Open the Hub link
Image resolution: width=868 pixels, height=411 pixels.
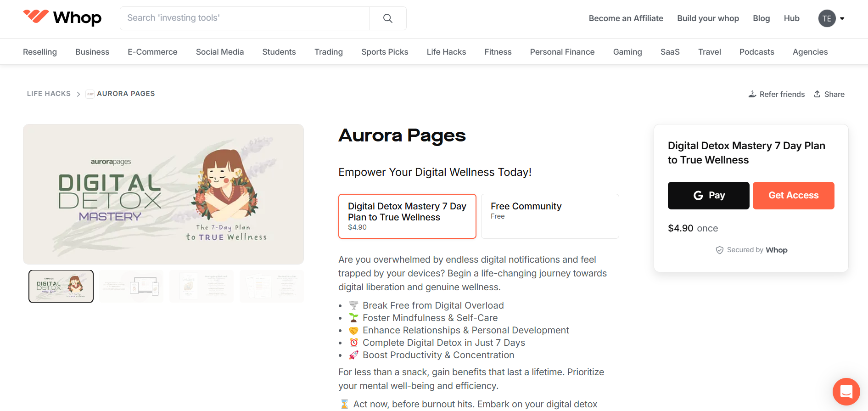[x=791, y=18]
